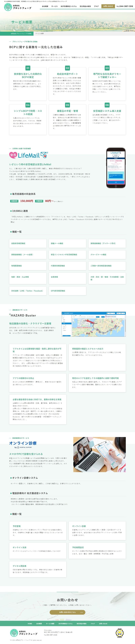Open お問い合わせ in the footer navigation

[x=103, y=624]
